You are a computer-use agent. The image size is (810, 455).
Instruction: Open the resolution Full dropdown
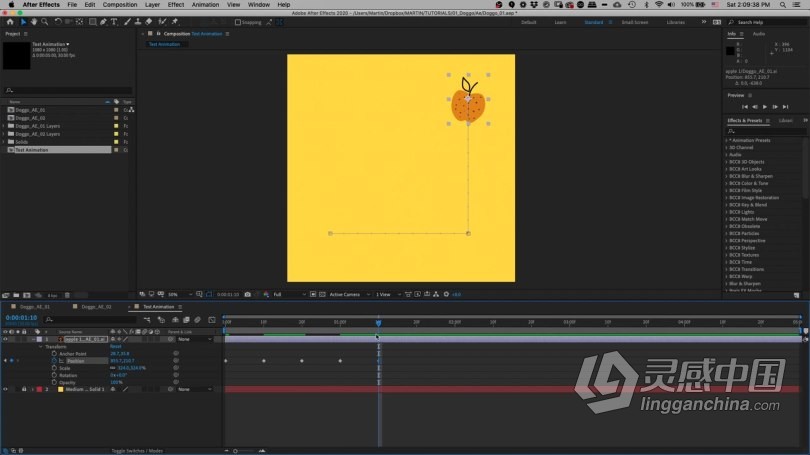coord(289,294)
